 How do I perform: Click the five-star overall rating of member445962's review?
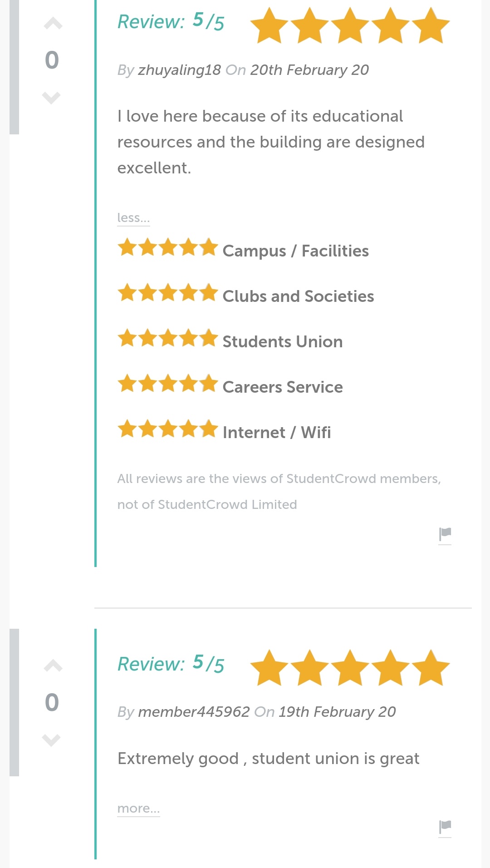[x=350, y=668]
